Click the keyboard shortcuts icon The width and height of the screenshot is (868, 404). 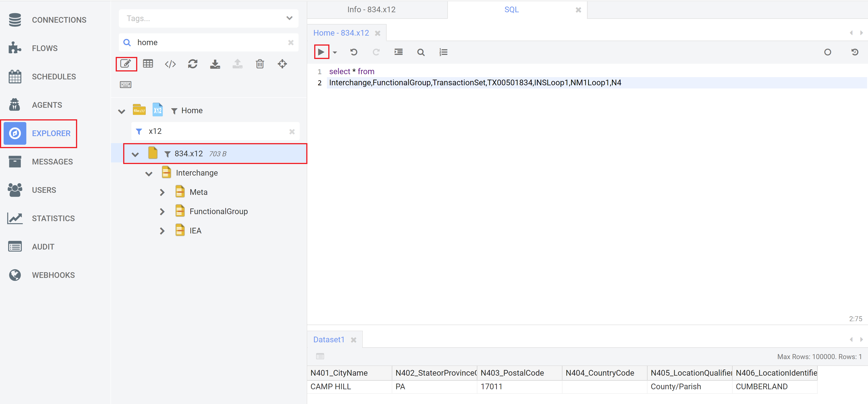click(x=126, y=84)
